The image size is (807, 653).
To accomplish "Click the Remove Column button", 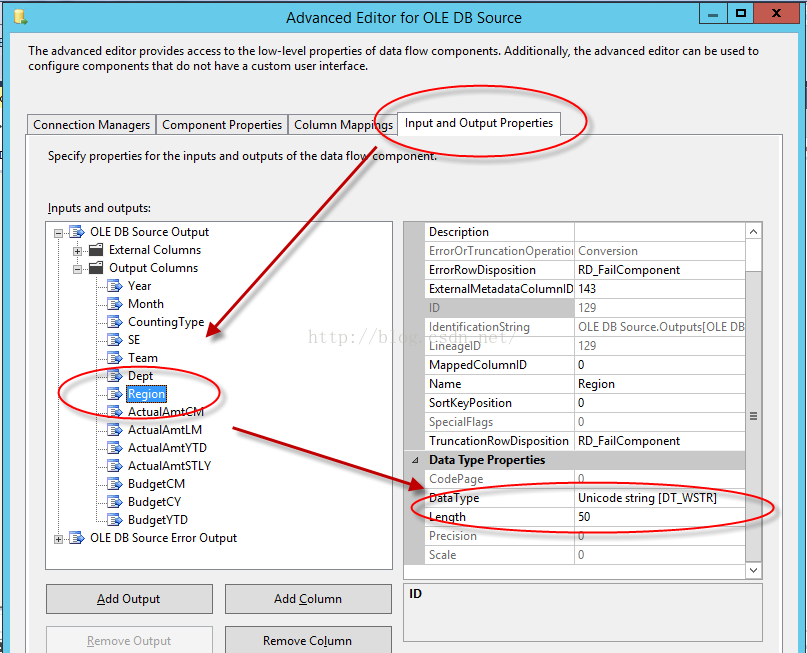I will [308, 641].
